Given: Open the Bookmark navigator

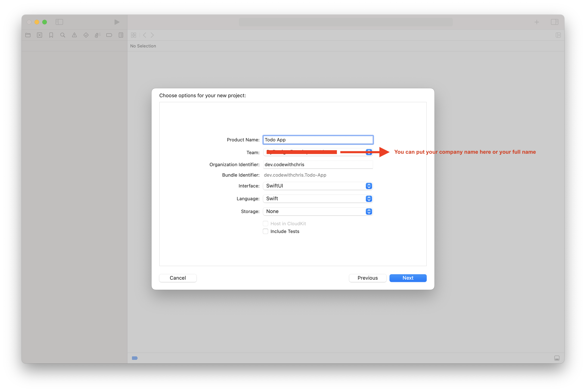Looking at the screenshot, I should 51,35.
